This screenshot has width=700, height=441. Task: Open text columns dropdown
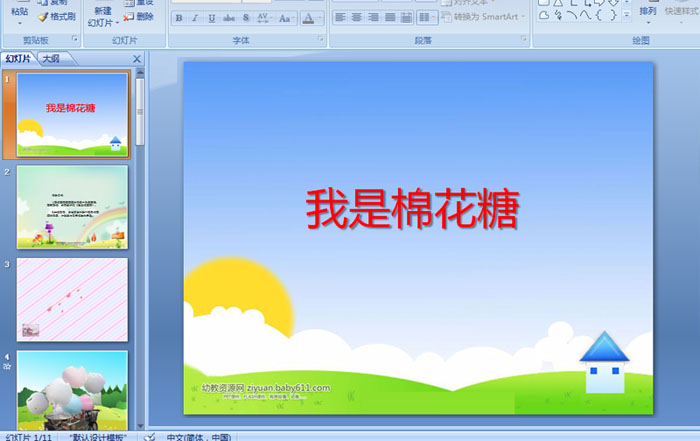click(427, 17)
